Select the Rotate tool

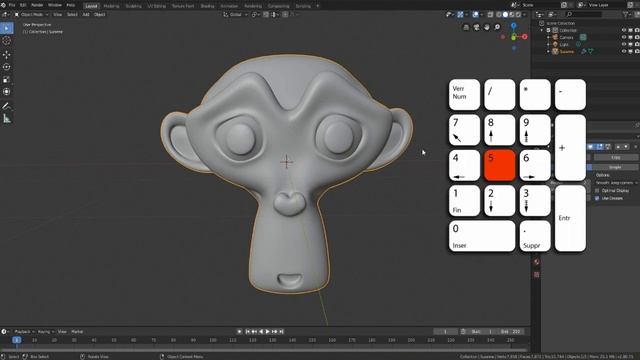[7, 67]
